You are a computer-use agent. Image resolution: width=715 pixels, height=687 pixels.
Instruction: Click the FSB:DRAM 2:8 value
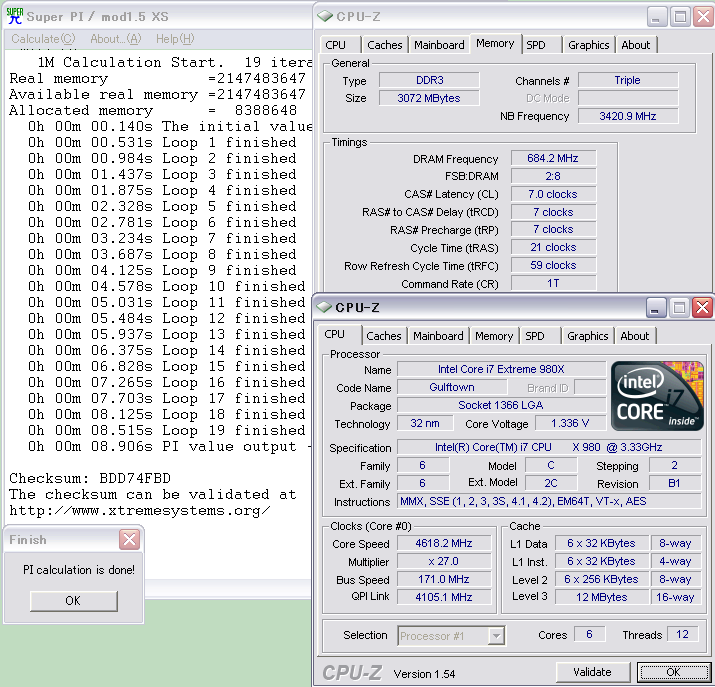(553, 176)
